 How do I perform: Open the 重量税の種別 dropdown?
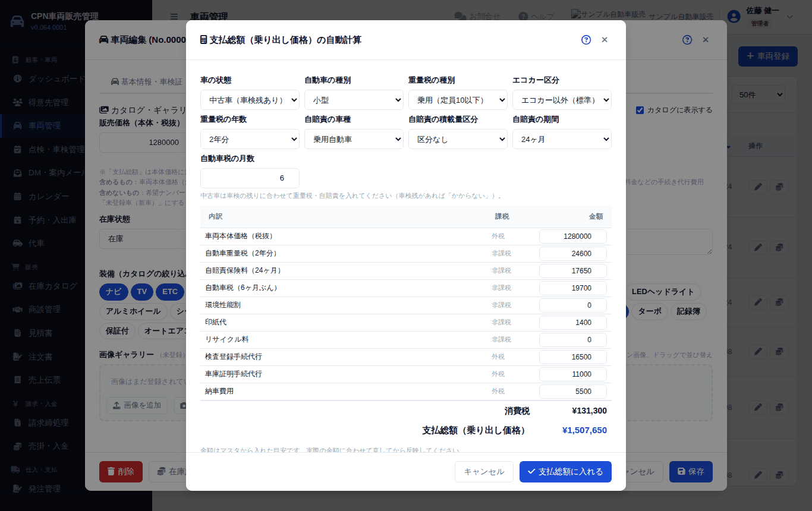(x=458, y=100)
